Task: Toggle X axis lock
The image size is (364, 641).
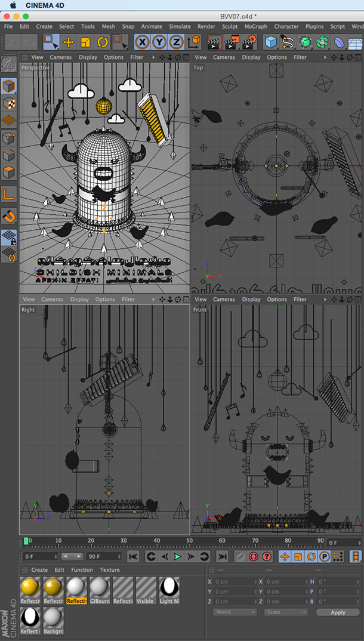Action: coord(142,42)
